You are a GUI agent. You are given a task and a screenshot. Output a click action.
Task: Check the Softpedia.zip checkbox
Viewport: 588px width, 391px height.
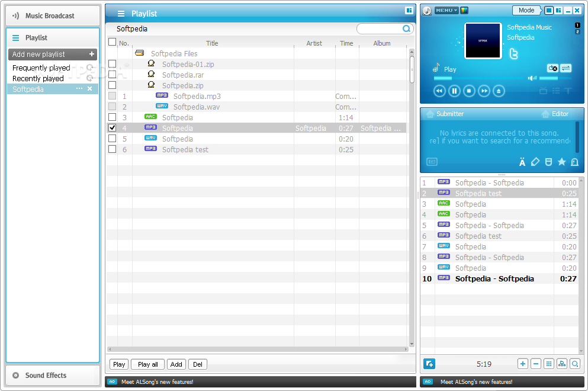(112, 85)
